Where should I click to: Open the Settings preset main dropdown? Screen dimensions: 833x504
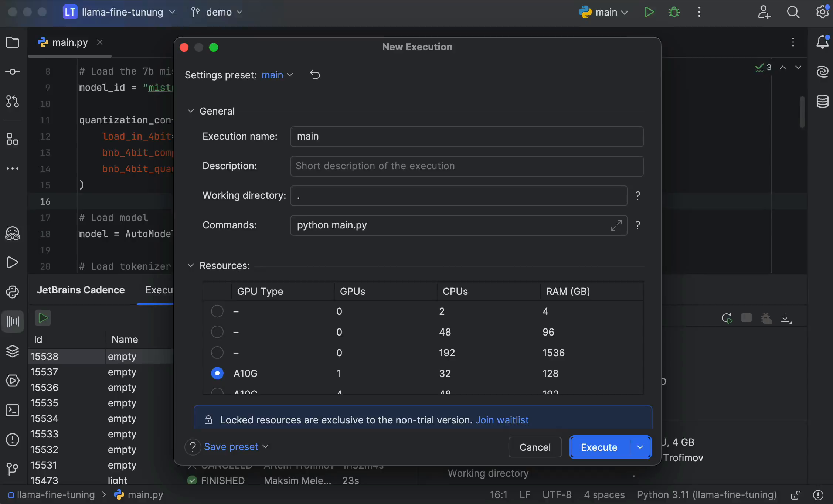[x=277, y=75]
